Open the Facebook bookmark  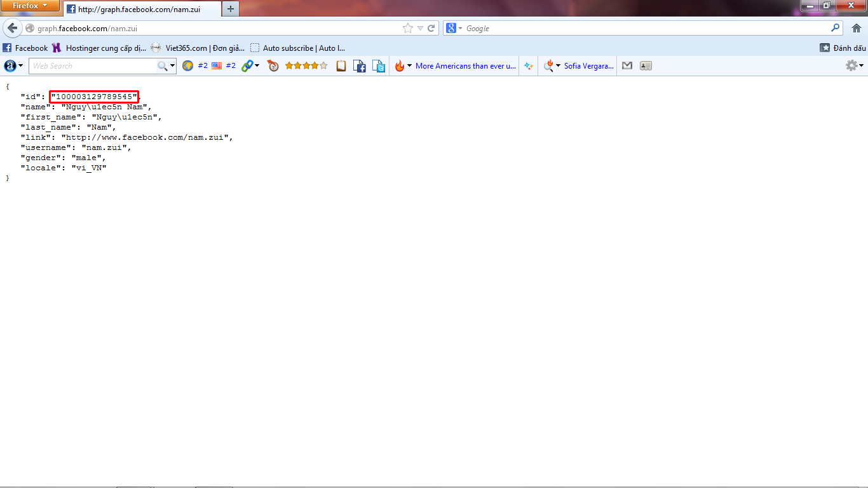[x=25, y=48]
